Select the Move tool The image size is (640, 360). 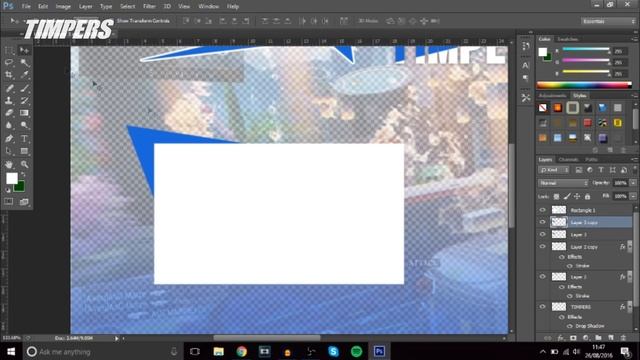[24, 50]
